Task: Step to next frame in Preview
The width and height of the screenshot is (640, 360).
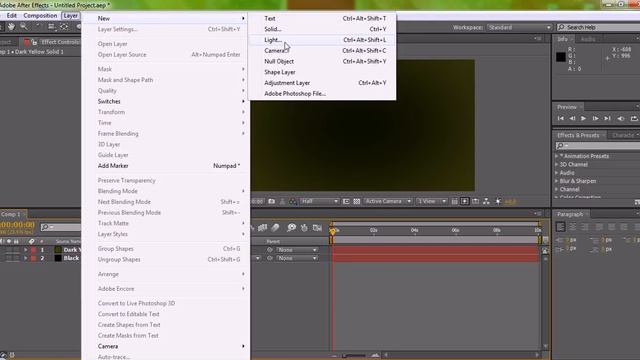Action: pos(596,118)
